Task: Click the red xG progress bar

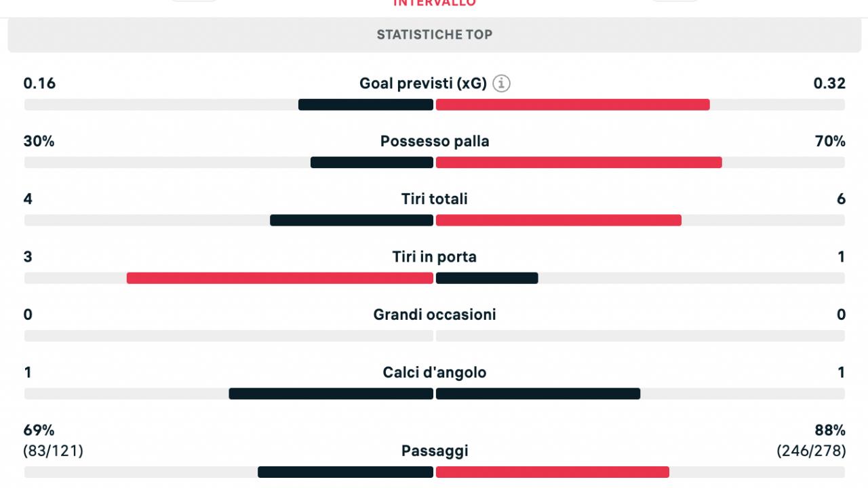Action: pos(572,104)
